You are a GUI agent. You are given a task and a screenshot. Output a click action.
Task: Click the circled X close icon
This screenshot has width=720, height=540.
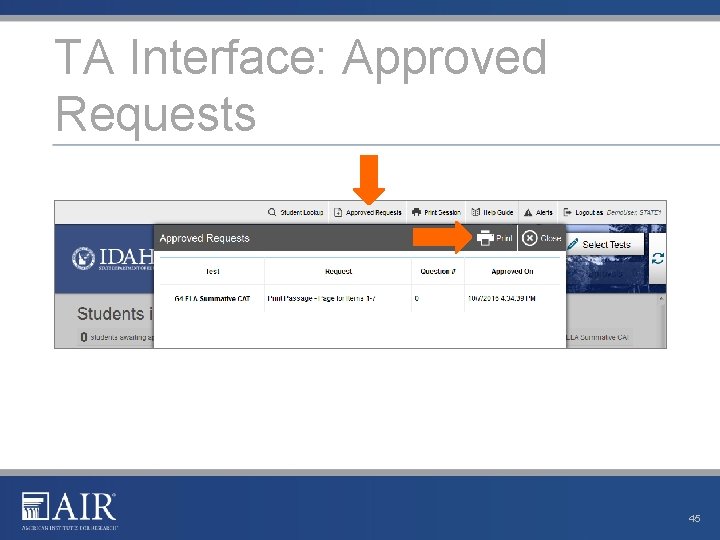tap(529, 238)
